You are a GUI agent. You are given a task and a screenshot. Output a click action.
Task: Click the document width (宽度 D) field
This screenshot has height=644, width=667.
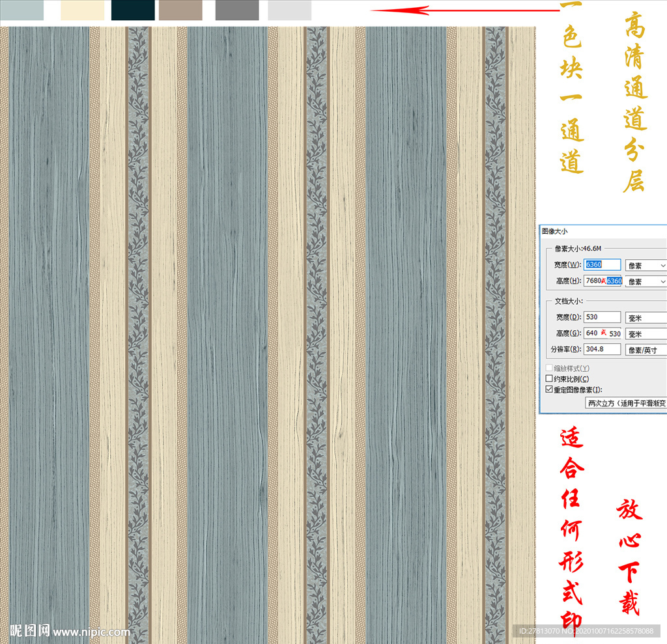603,317
